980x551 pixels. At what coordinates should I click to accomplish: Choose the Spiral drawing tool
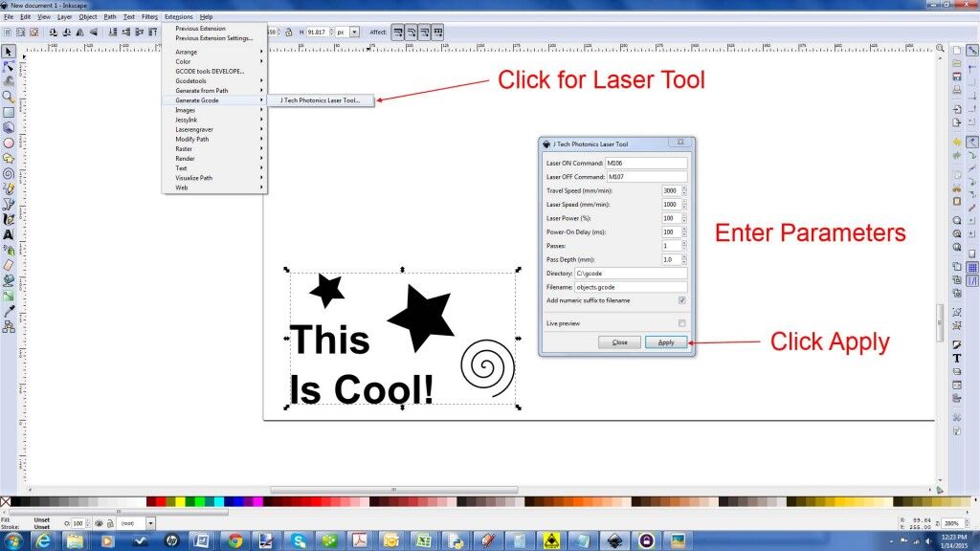point(9,173)
